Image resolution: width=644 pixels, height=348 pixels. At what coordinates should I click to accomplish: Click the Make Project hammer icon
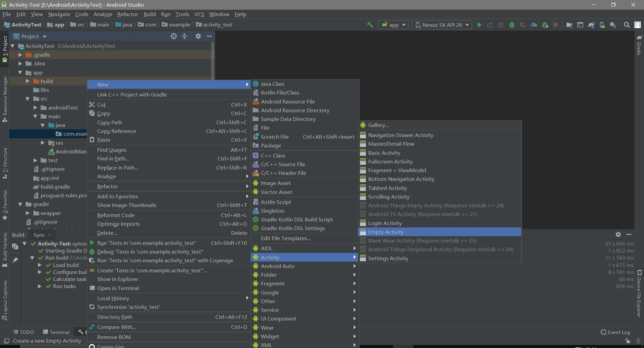click(x=370, y=25)
